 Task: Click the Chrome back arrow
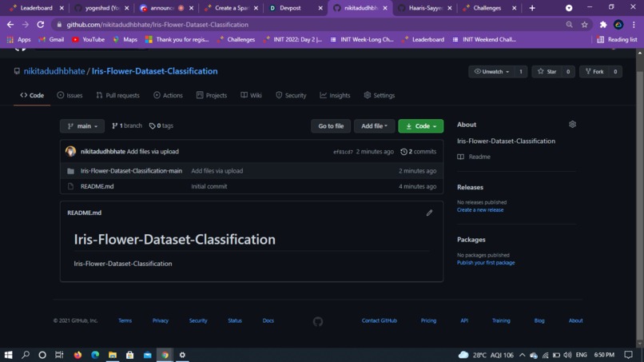10,25
